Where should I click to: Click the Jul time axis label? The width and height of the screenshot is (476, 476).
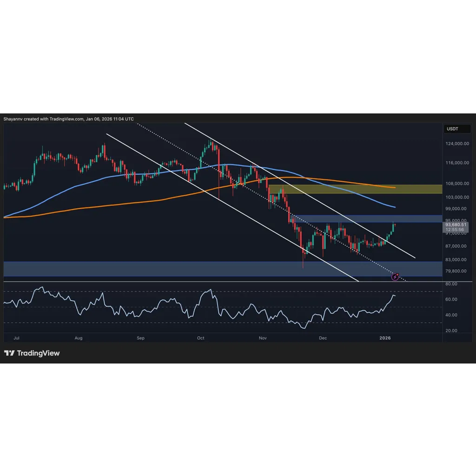[x=16, y=338]
